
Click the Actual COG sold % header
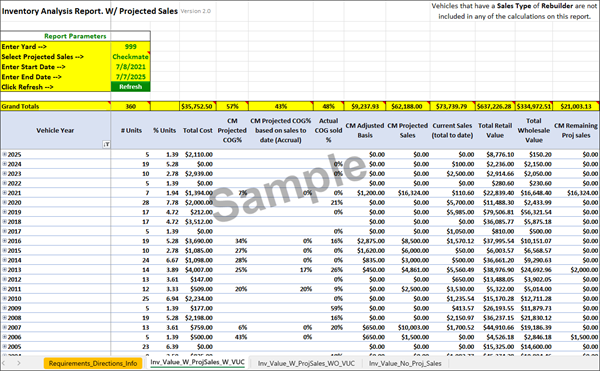[328, 130]
